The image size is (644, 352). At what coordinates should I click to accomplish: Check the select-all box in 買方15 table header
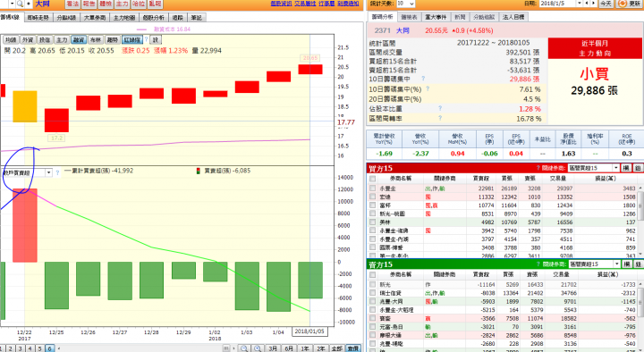372,179
